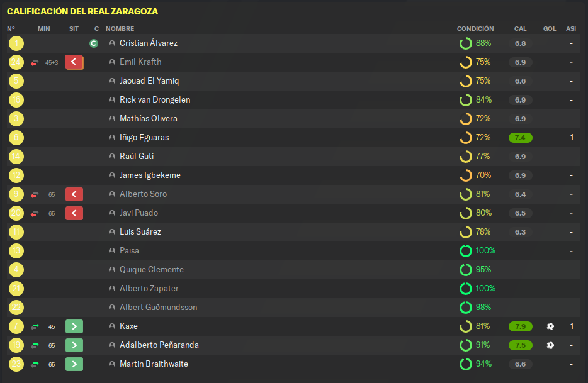588x383 pixels.
Task: Sort by the GOL column header
Action: 550,28
